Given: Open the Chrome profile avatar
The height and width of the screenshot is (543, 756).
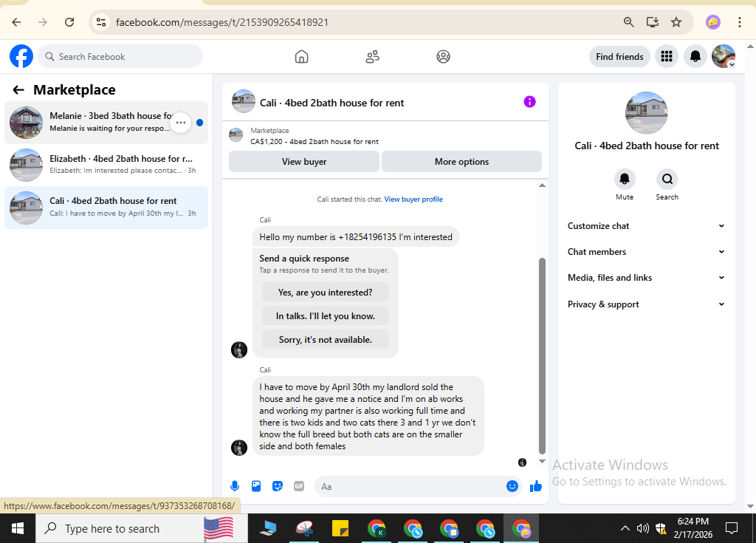Looking at the screenshot, I should click(712, 22).
